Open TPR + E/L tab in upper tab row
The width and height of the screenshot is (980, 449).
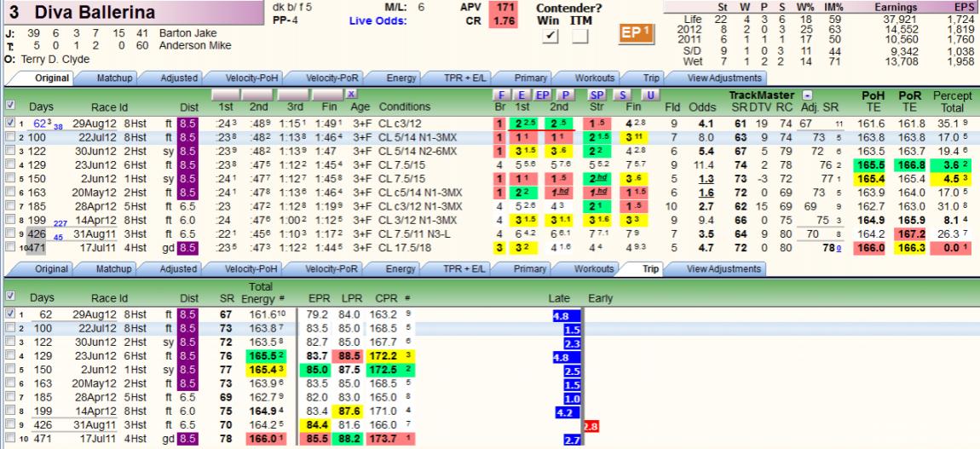[464, 78]
